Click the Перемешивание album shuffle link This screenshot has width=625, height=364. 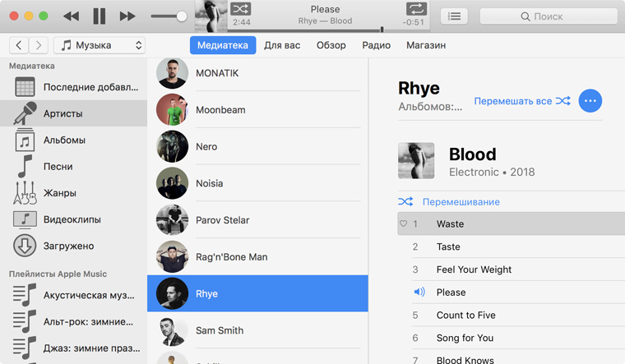coord(449,202)
